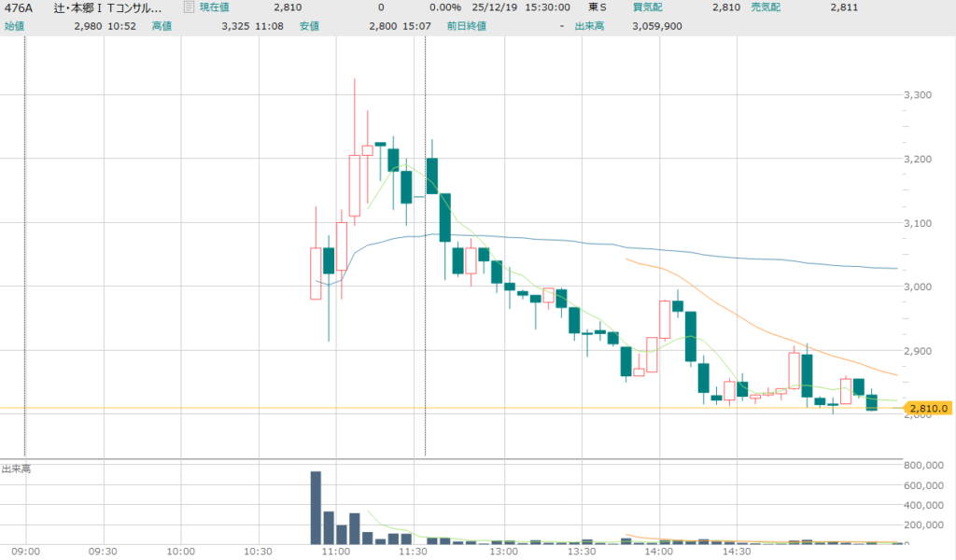The height and width of the screenshot is (560, 956).
Task: Click the dotted vertical line near 11:30
Action: (426, 280)
